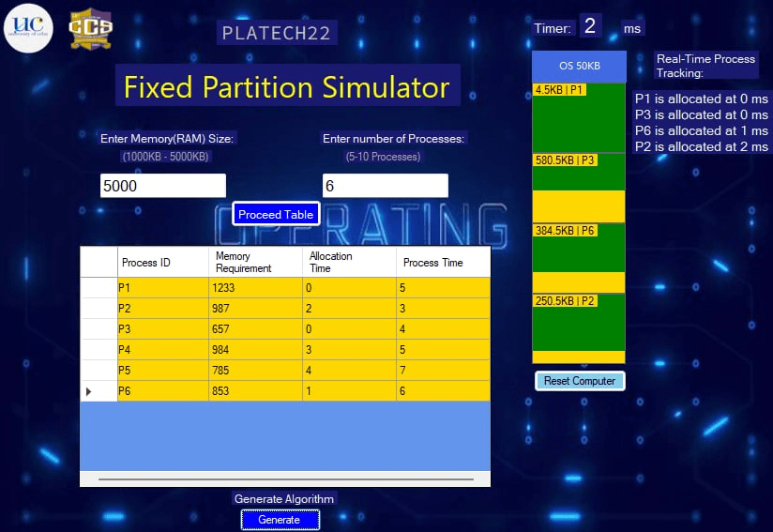Click the 250.5KB | P2 partition label

(565, 301)
